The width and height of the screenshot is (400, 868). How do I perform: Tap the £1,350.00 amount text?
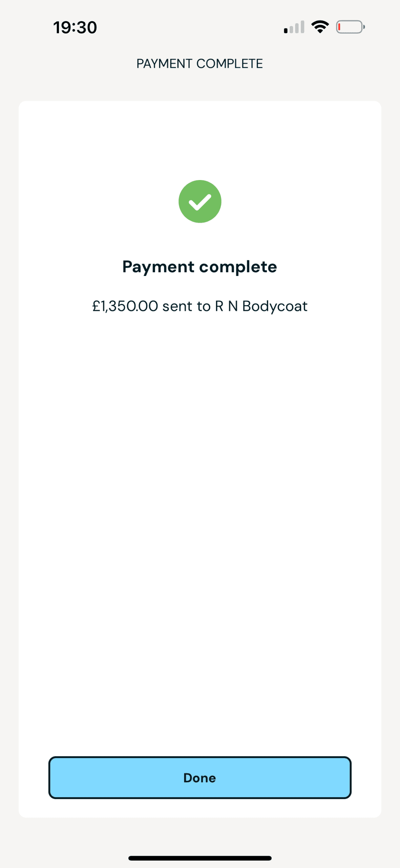(x=125, y=306)
